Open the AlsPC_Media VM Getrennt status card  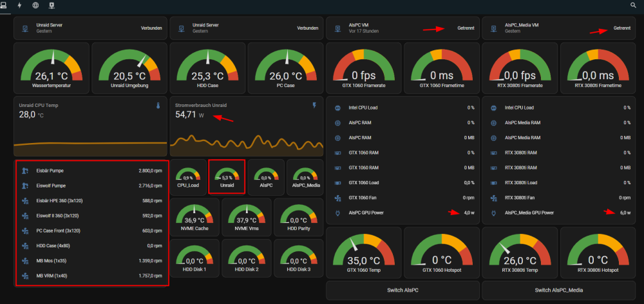558,28
